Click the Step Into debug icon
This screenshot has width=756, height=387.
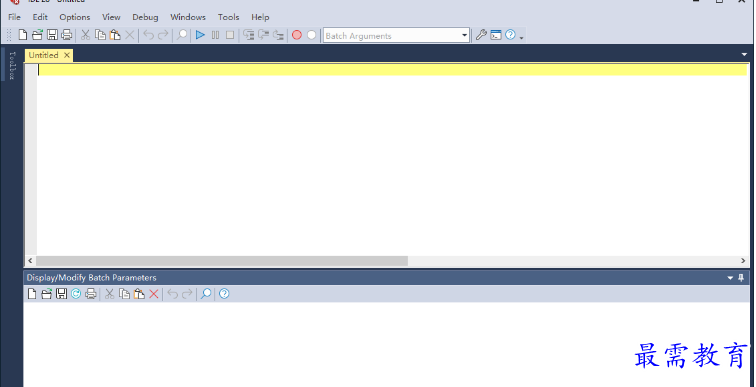[x=249, y=35]
